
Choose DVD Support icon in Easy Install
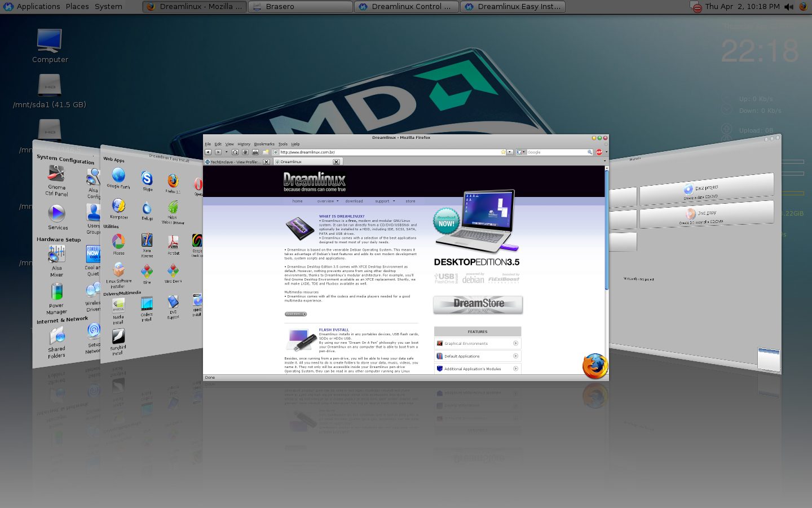pyautogui.click(x=173, y=301)
